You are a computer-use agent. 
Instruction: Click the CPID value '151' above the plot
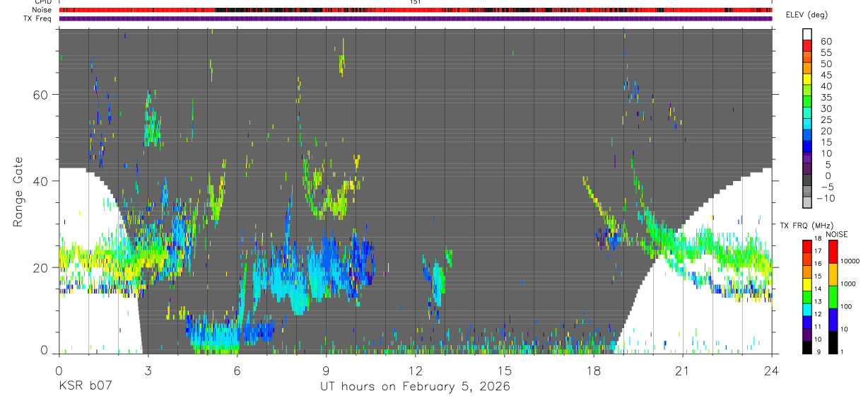415,2
